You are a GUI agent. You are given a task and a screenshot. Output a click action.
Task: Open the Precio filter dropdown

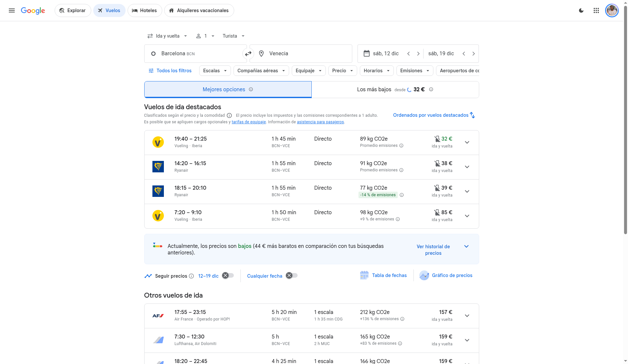click(342, 71)
